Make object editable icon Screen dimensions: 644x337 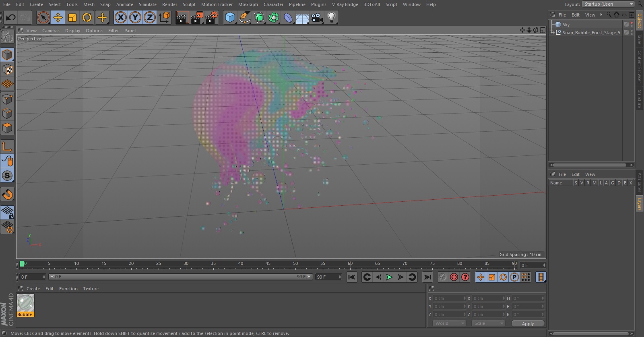(7, 37)
